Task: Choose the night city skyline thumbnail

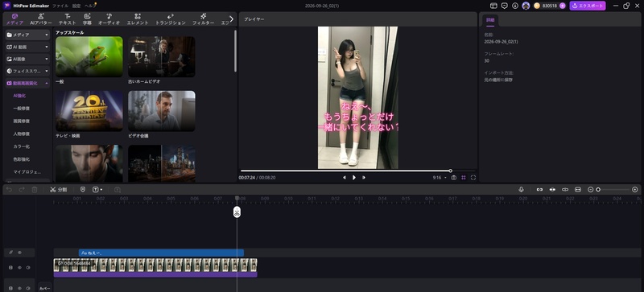Action: (162, 163)
